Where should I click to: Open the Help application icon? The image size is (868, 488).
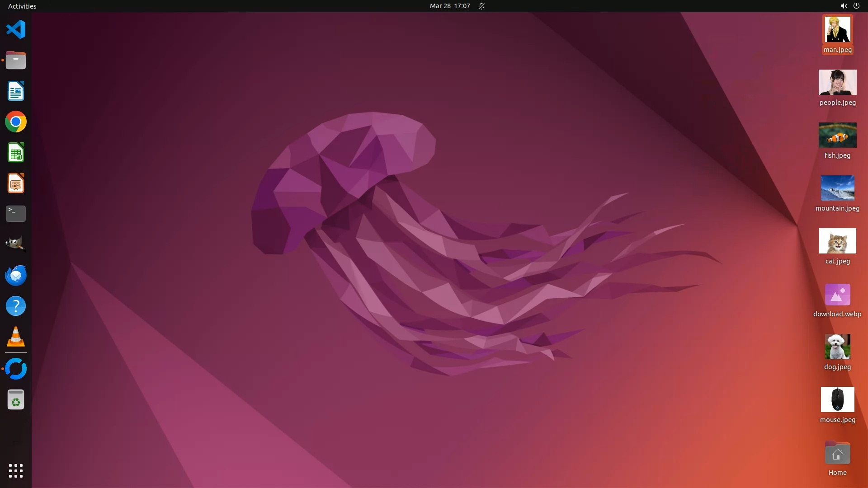click(16, 306)
